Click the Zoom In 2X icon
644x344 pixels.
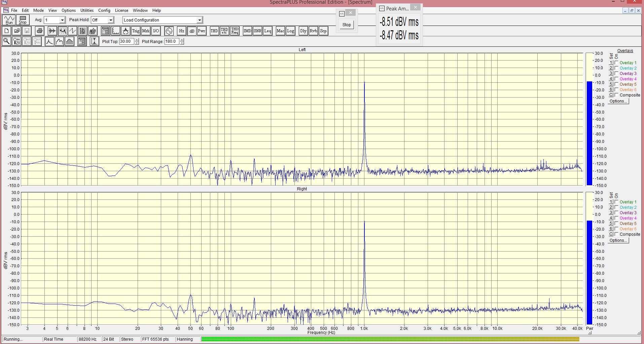pyautogui.click(x=16, y=41)
